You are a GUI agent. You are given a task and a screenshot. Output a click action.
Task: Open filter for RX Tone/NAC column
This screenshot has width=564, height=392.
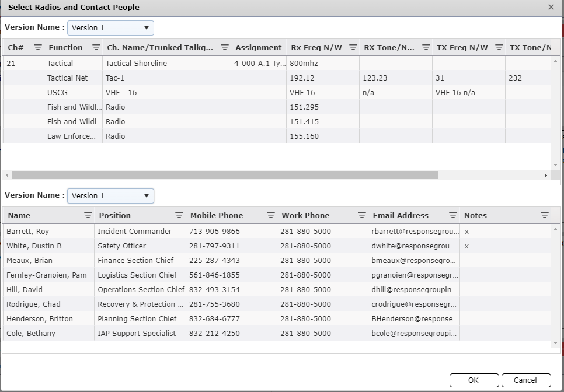pos(426,47)
